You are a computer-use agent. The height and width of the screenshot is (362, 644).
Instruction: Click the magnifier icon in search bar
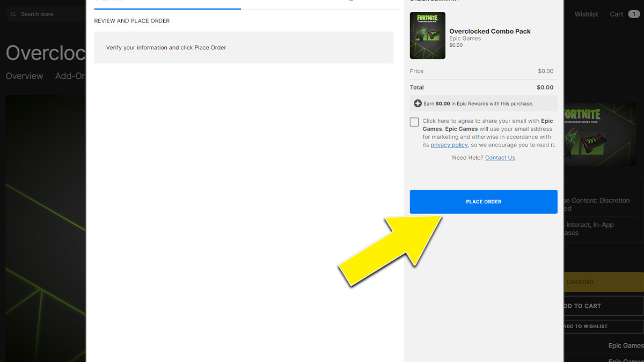click(x=13, y=14)
